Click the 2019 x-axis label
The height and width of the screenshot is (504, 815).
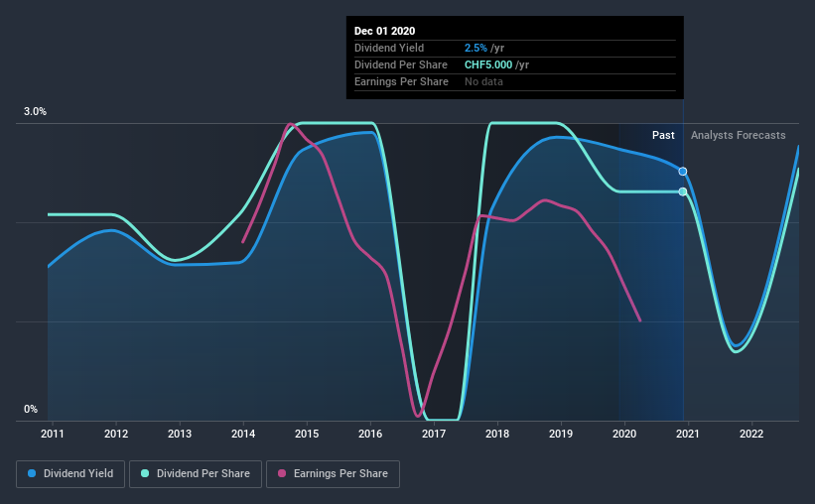pyautogui.click(x=561, y=434)
